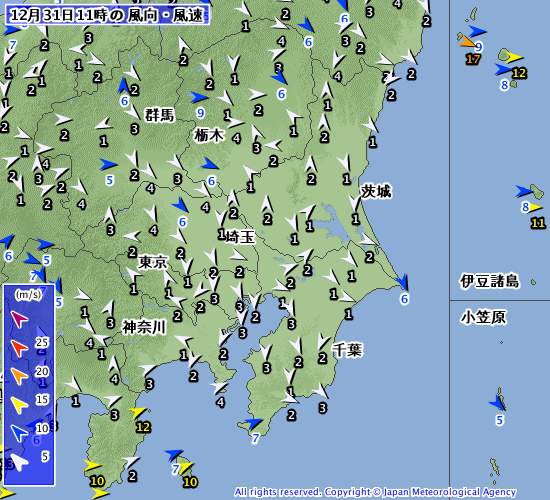The width and height of the screenshot is (550, 500).
Task: Click the 茨城 prefecture label
Action: [376, 192]
